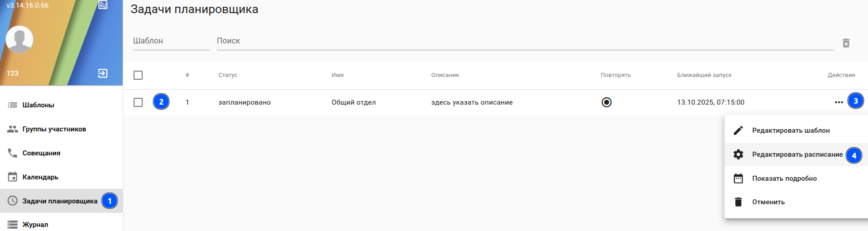Open the three-dots actions menu for row
The height and width of the screenshot is (231, 868).
839,102
